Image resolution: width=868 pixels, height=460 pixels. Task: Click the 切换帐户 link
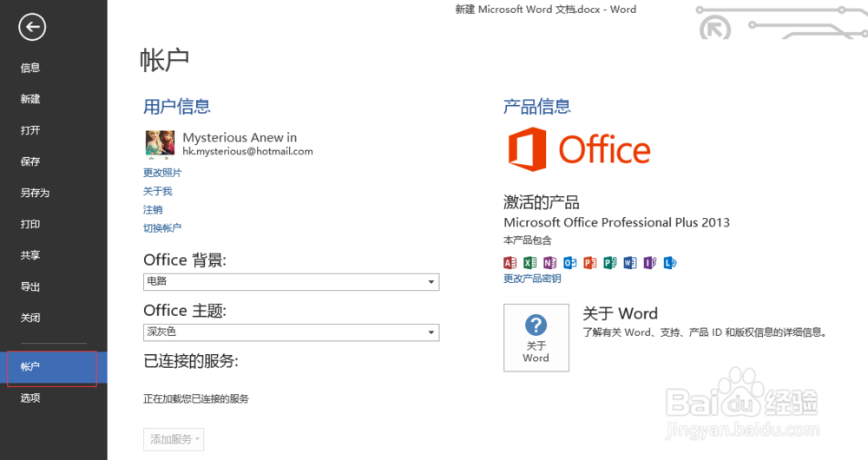coord(162,227)
